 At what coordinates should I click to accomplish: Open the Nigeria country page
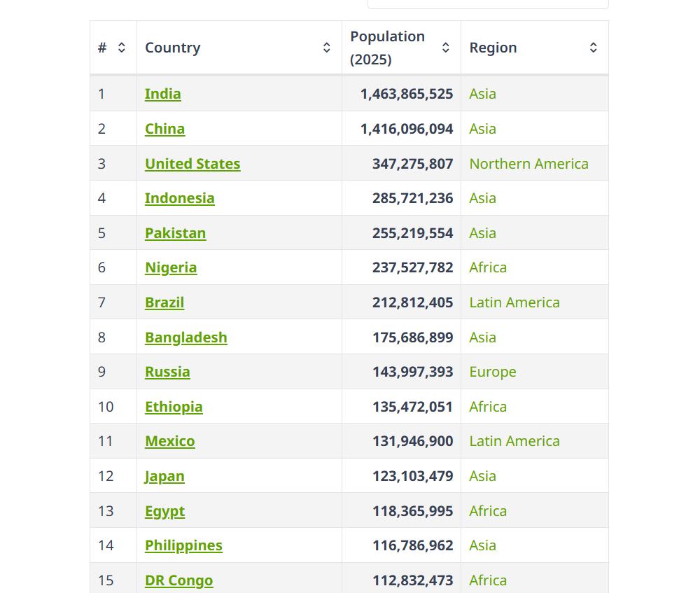(171, 267)
